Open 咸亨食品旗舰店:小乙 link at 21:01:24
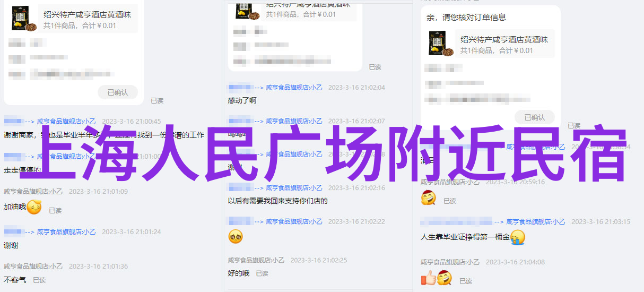This screenshot has width=644, height=292. 66,231
